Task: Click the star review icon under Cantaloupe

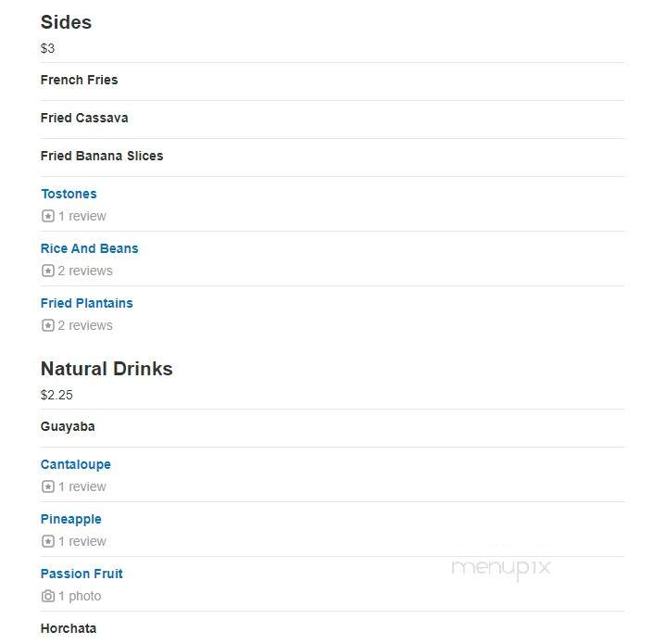Action: tap(47, 486)
